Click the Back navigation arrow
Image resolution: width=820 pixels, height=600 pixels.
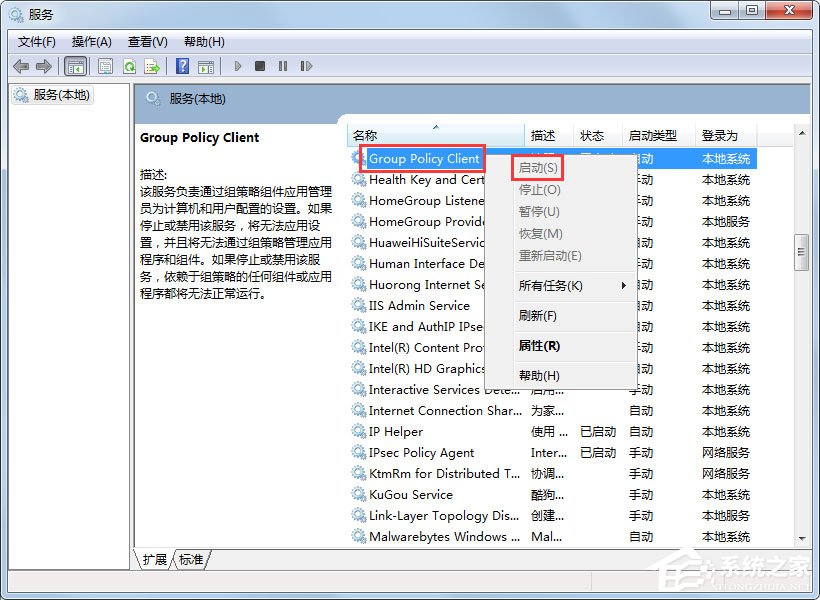click(x=20, y=66)
